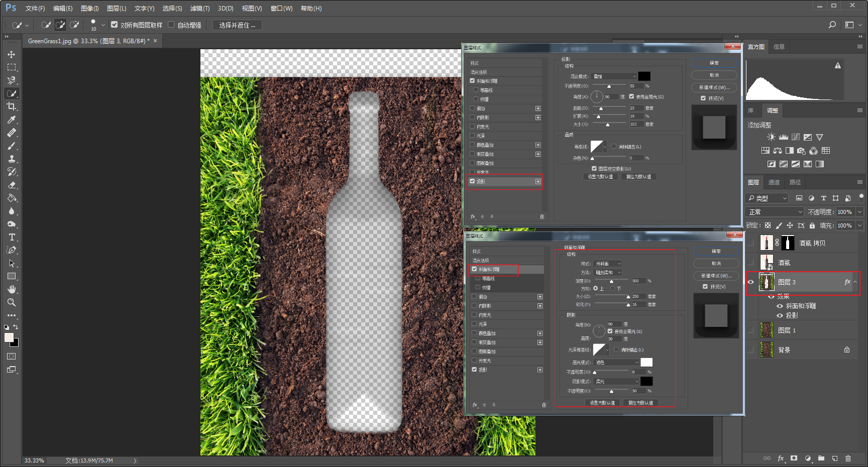
Task: Switch to the 路径 tab
Action: click(795, 182)
